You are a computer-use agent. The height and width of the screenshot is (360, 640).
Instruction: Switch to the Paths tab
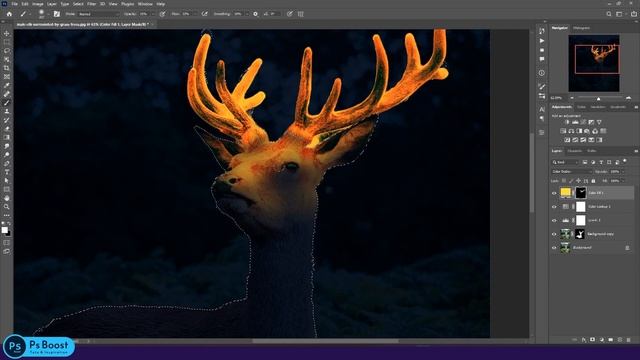tap(591, 151)
